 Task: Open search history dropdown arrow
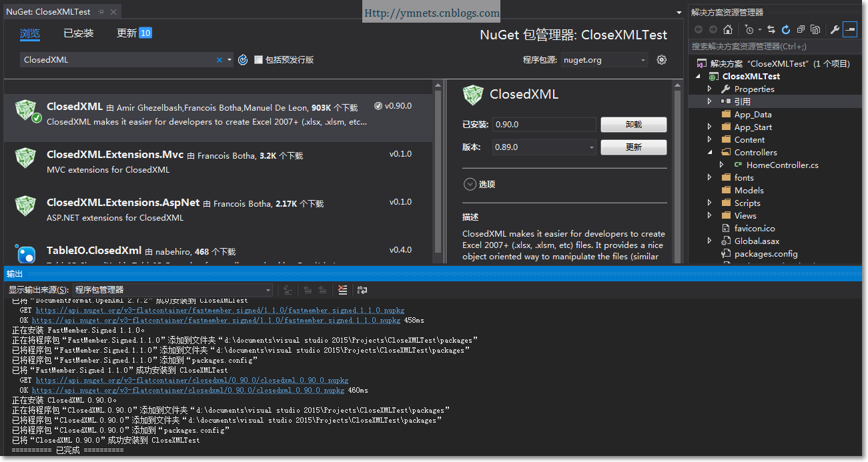click(230, 60)
